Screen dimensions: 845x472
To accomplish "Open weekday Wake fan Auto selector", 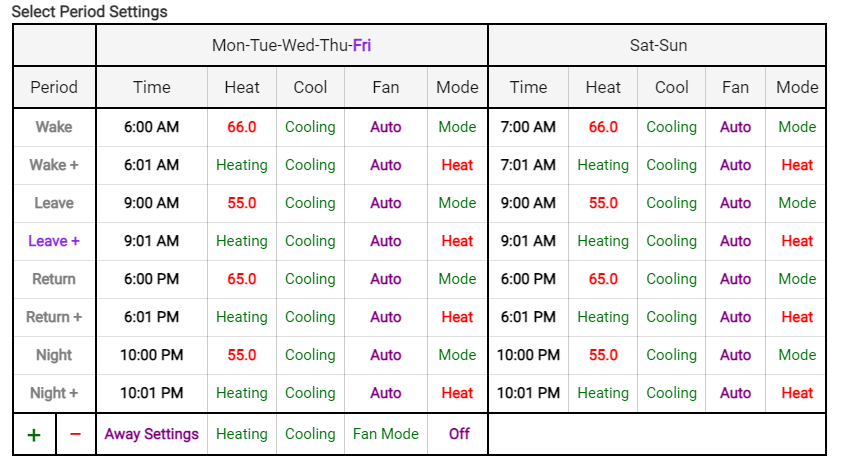I will (386, 127).
